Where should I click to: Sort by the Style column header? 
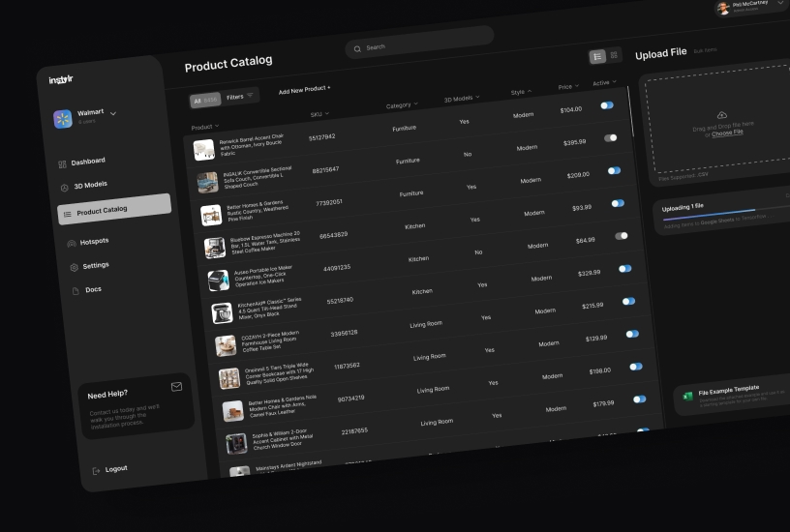pos(521,92)
